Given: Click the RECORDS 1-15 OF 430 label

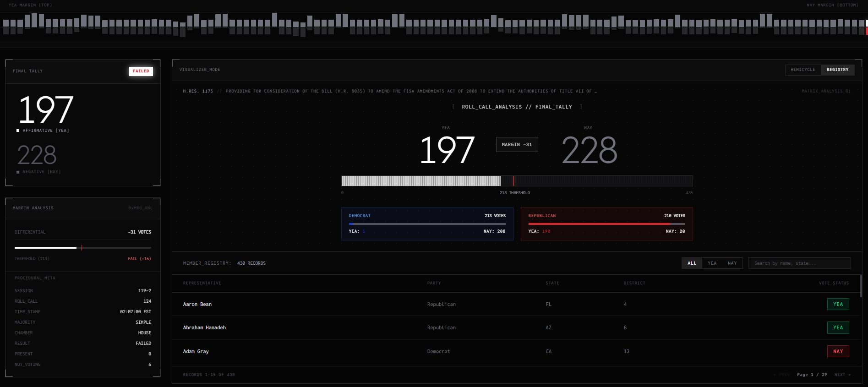Looking at the screenshot, I should tap(209, 375).
